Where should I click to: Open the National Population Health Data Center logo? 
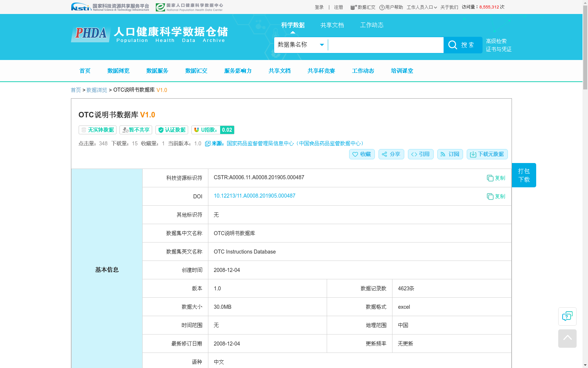click(189, 7)
